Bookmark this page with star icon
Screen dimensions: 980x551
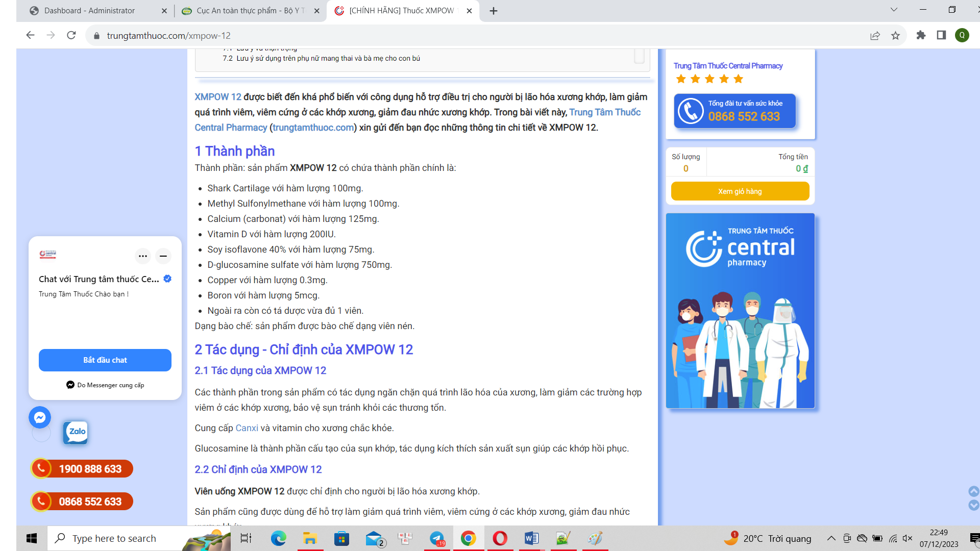[895, 35]
